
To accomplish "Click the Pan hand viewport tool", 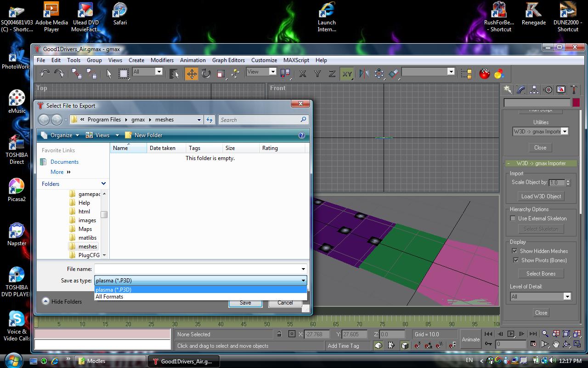I will click(556, 344).
